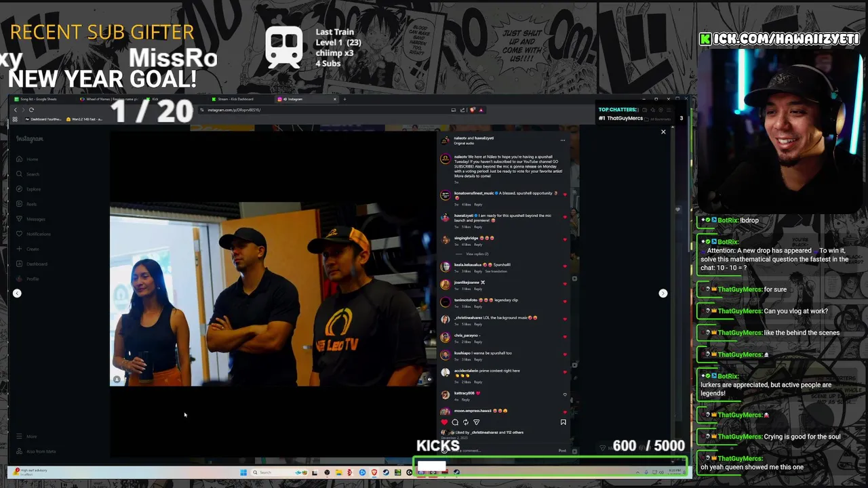868x488 pixels.
Task: Like kattracy808's comment heart
Action: click(x=565, y=394)
